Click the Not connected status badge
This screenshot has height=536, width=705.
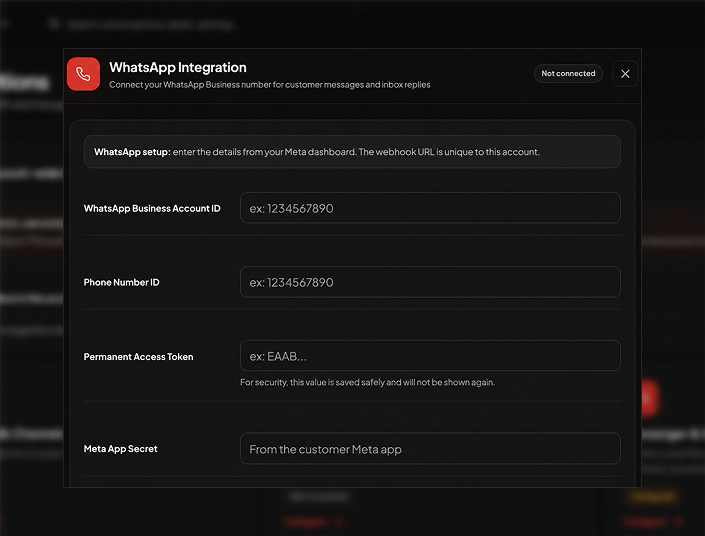pos(568,73)
